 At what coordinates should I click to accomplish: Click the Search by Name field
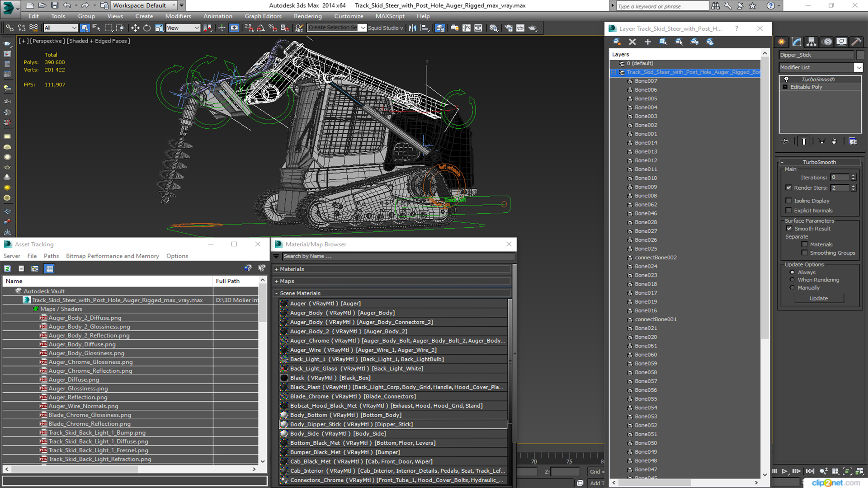click(398, 257)
